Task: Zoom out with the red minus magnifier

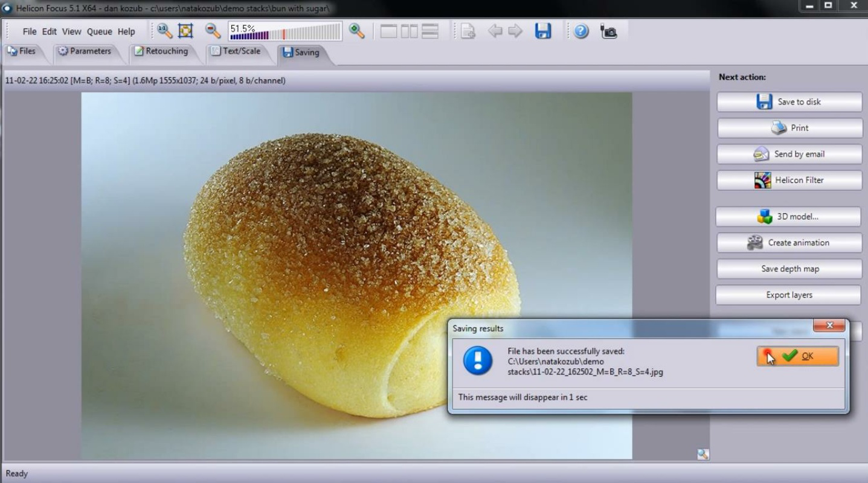Action: 213,31
